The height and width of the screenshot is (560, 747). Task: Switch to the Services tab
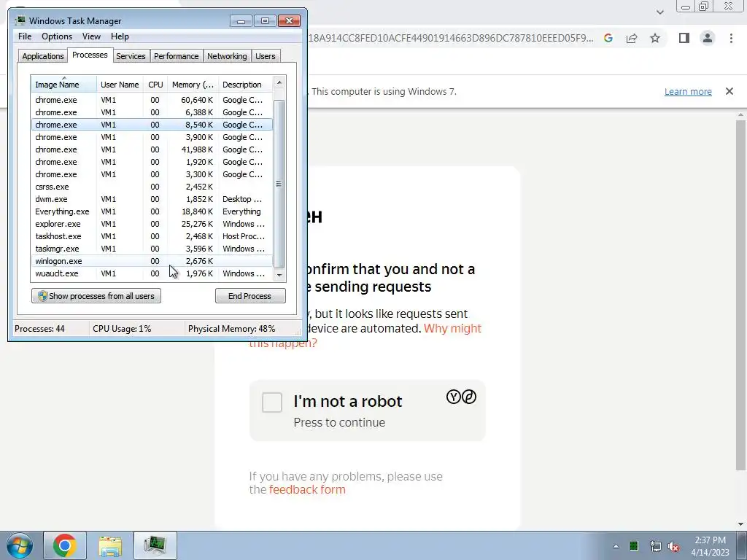point(131,56)
